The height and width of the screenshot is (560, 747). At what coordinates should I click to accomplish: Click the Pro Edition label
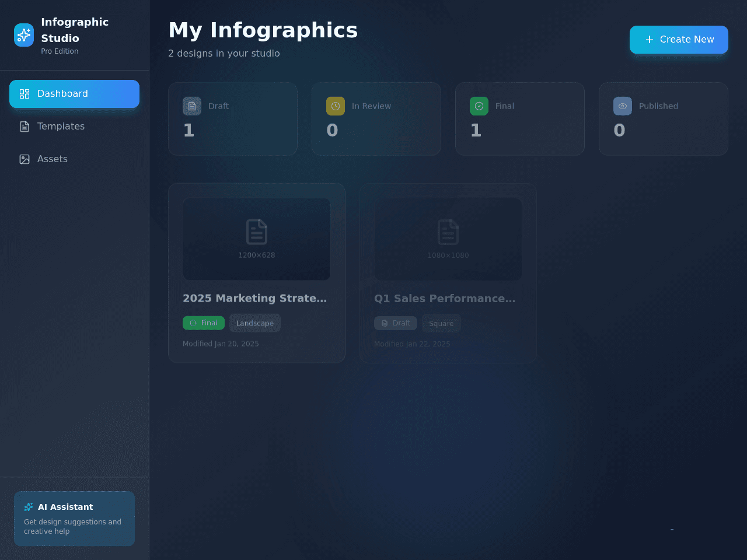(60, 51)
